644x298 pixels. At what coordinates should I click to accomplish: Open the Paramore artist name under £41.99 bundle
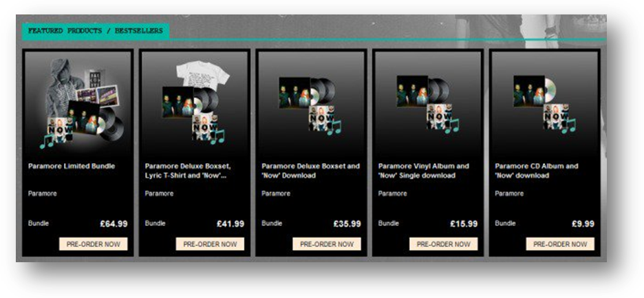[159, 193]
